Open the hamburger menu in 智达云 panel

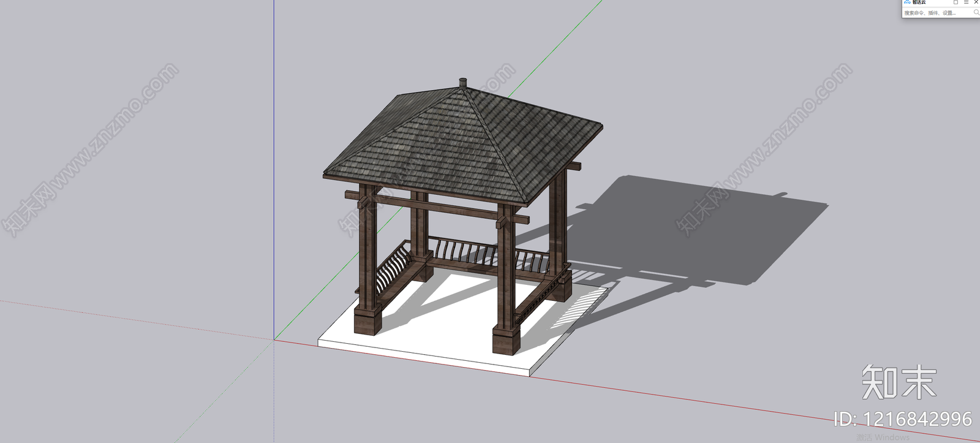tap(966, 2)
